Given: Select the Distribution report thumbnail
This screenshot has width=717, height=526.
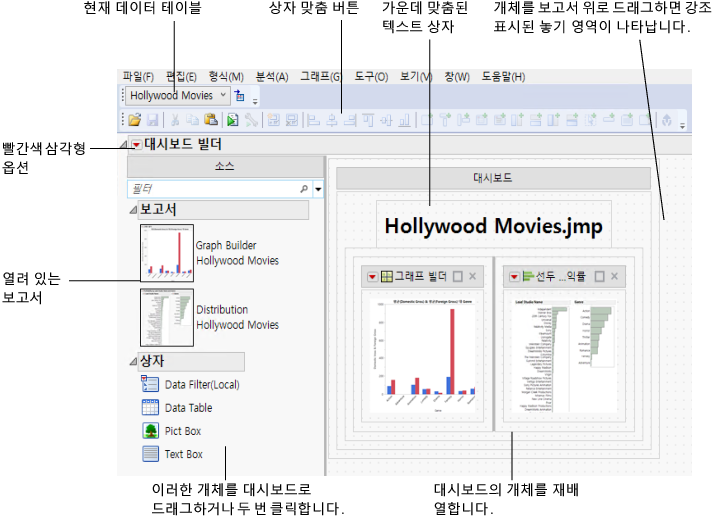Looking at the screenshot, I should pos(167,317).
